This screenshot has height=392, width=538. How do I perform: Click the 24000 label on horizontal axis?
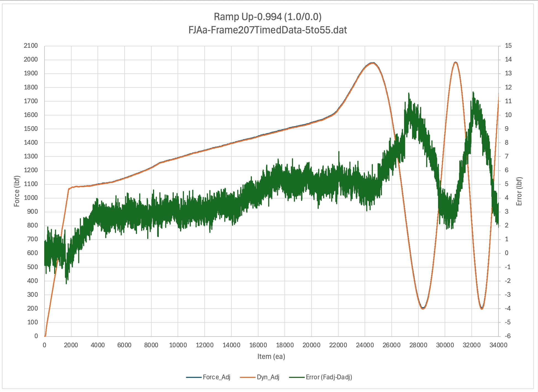click(365, 345)
